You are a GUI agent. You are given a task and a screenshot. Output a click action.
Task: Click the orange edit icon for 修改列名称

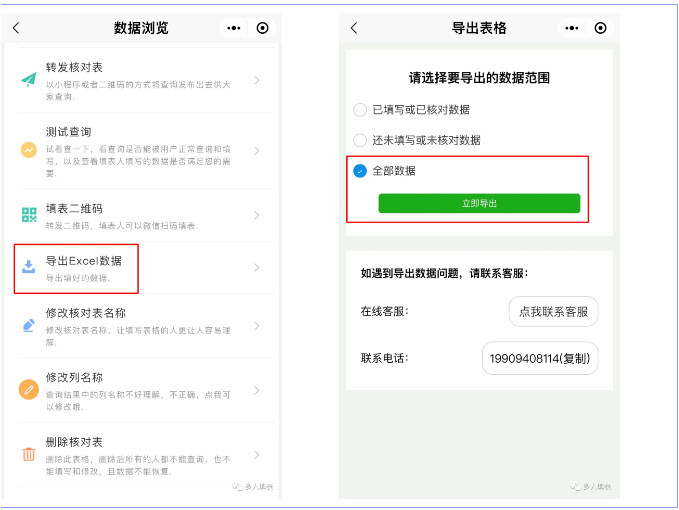coord(29,390)
